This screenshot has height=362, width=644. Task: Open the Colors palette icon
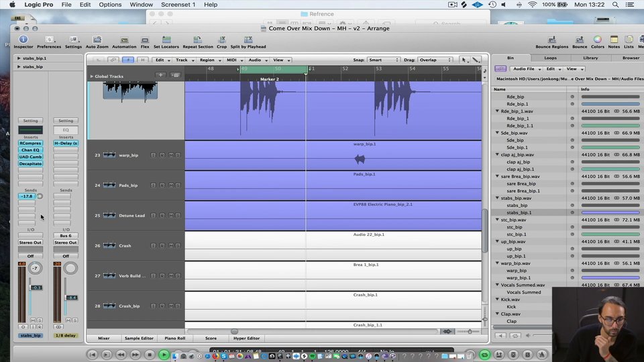coord(598,40)
